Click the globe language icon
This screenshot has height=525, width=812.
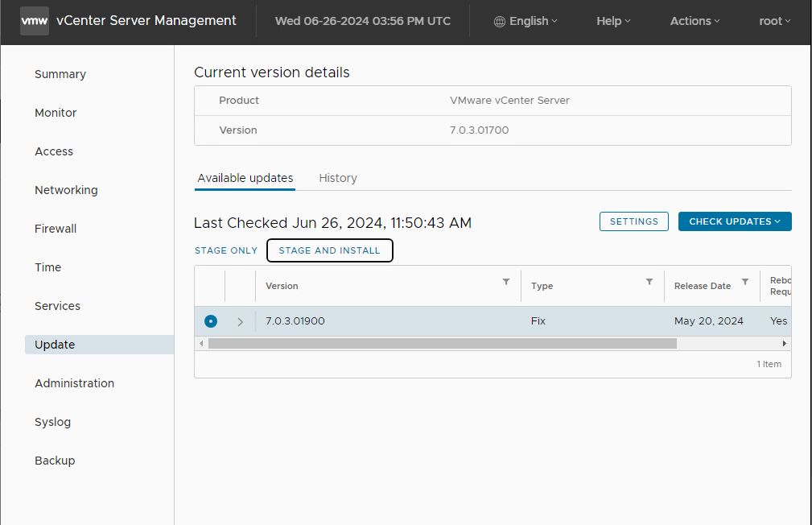(499, 21)
